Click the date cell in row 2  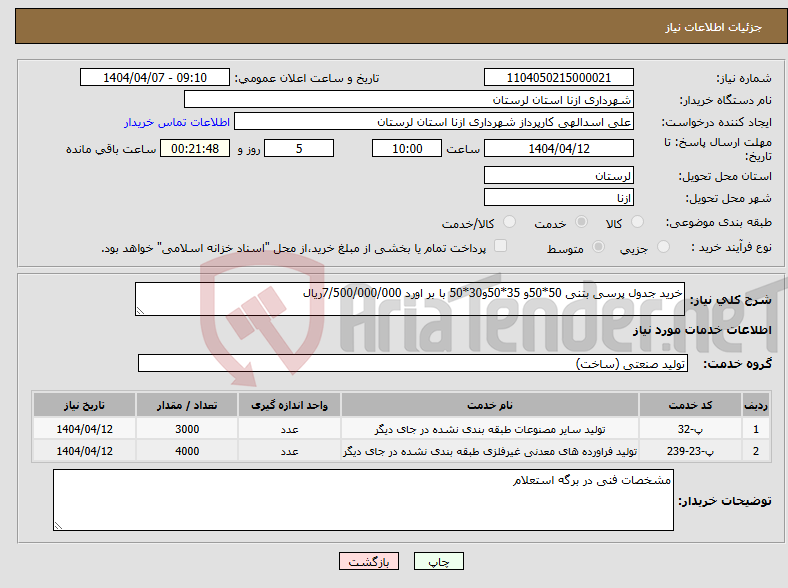pyautogui.click(x=84, y=451)
